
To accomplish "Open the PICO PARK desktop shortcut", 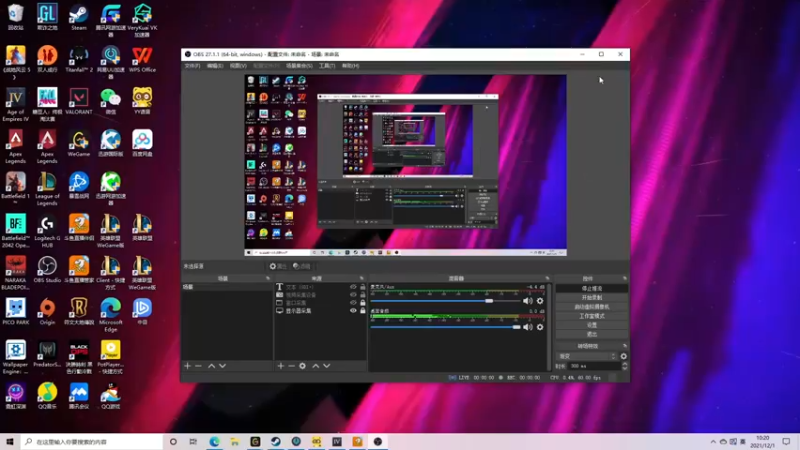I will pos(15,312).
